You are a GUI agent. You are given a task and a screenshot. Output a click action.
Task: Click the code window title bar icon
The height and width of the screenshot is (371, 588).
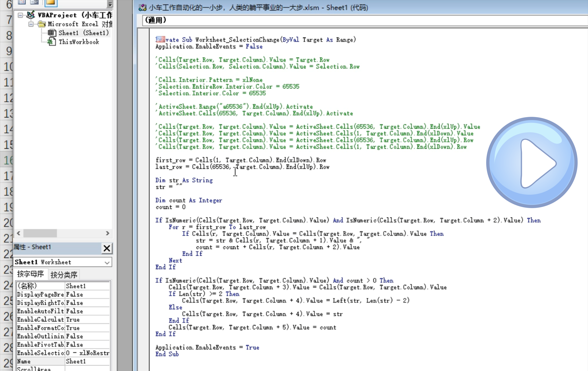[143, 8]
